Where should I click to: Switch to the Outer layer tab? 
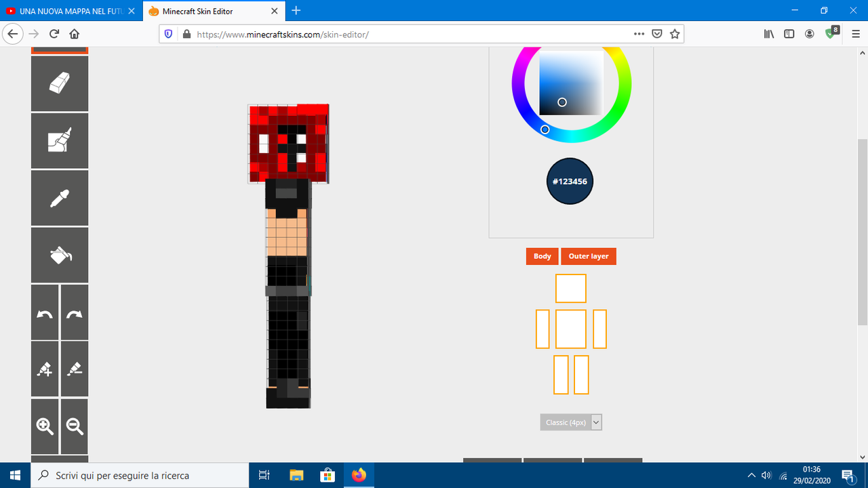pyautogui.click(x=589, y=256)
